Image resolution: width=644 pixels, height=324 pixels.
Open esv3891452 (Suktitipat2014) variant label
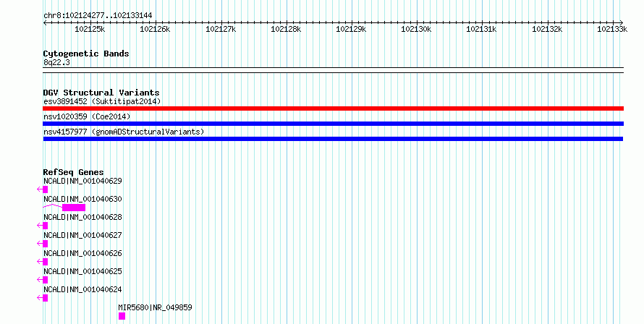pyautogui.click(x=102, y=101)
